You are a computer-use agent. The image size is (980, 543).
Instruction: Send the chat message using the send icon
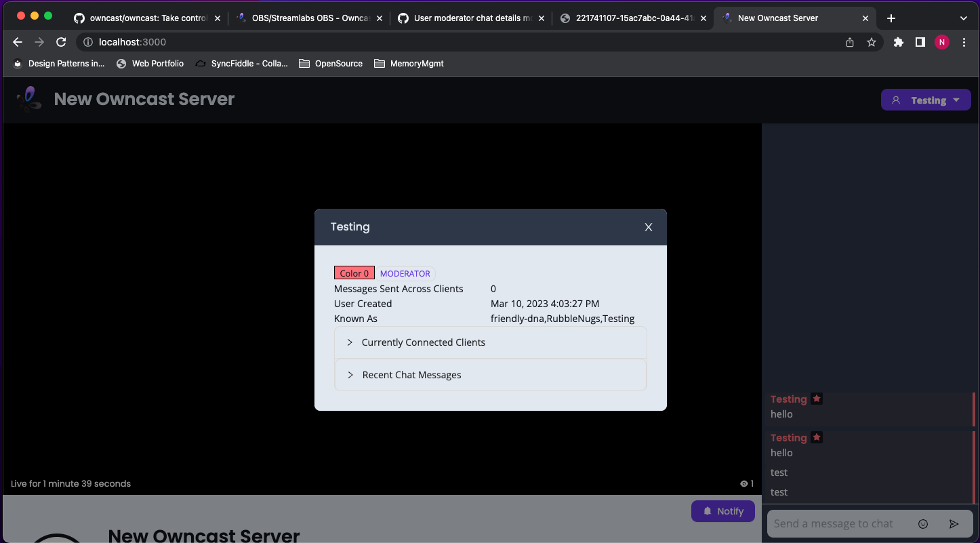(x=954, y=523)
